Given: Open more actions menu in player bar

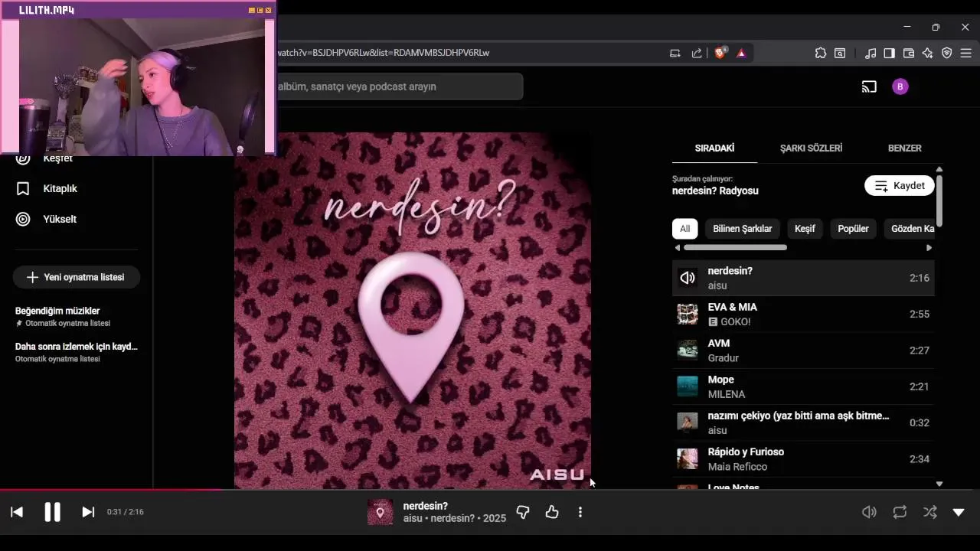Looking at the screenshot, I should 580,512.
